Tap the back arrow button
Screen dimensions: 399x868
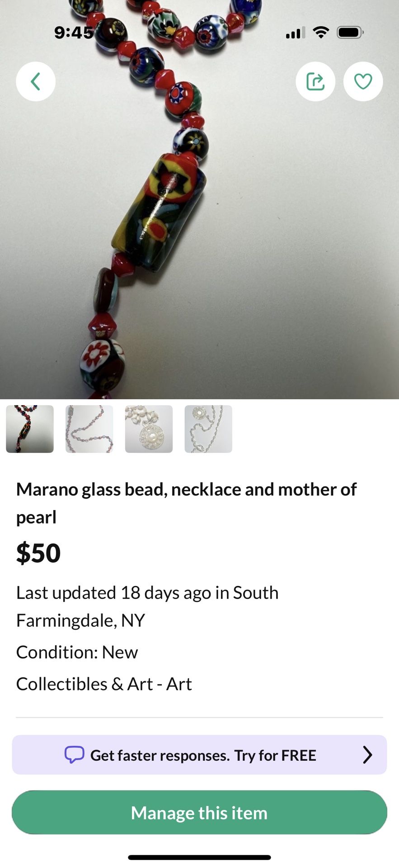[x=36, y=81]
